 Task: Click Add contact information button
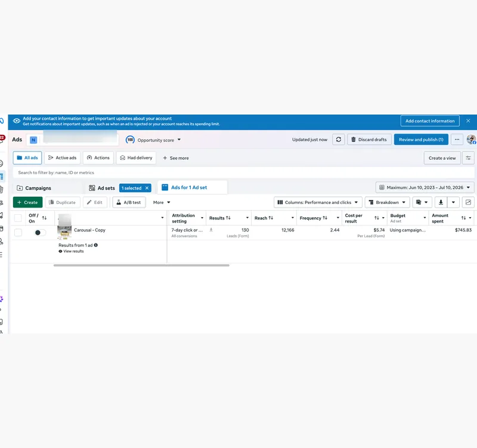tap(430, 121)
